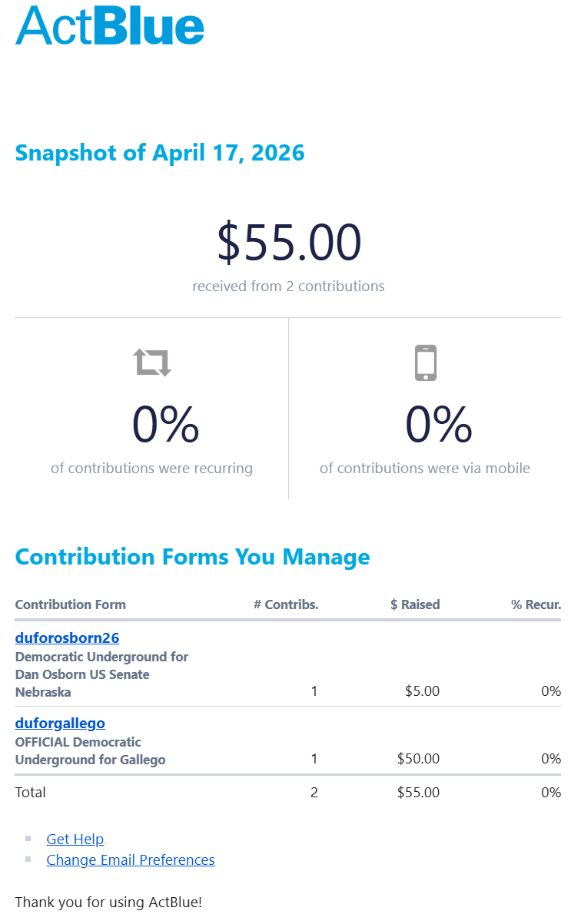The image size is (571, 924).
Task: Open the duforgallego contribution form link
Action: pyautogui.click(x=60, y=723)
